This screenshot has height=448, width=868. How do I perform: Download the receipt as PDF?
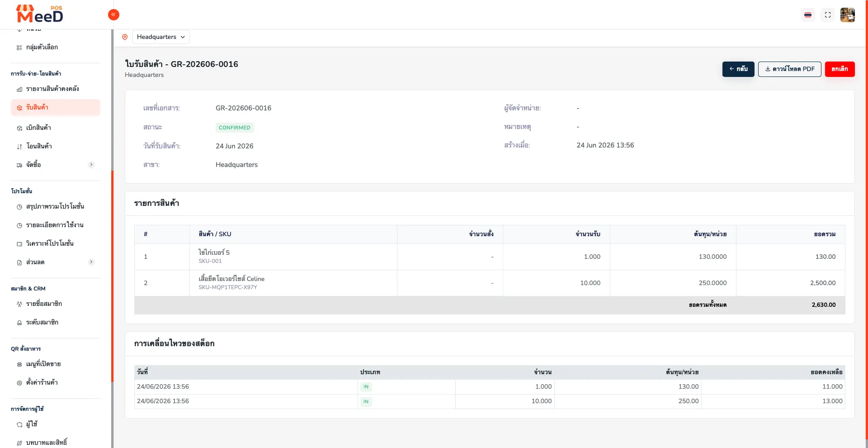(x=789, y=69)
